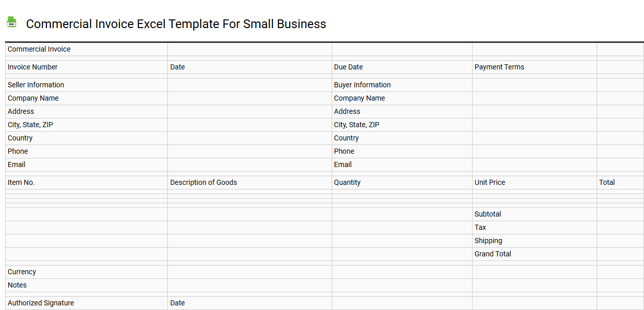Click the green XLS file icon
The image size is (644, 310).
[11, 22]
